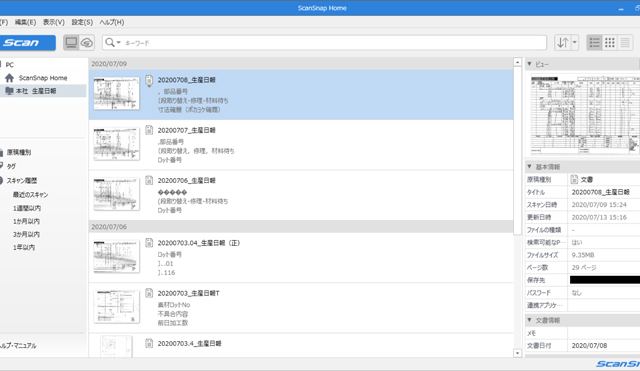Click the blue Scan button
The width and height of the screenshot is (640, 371).
point(27,43)
